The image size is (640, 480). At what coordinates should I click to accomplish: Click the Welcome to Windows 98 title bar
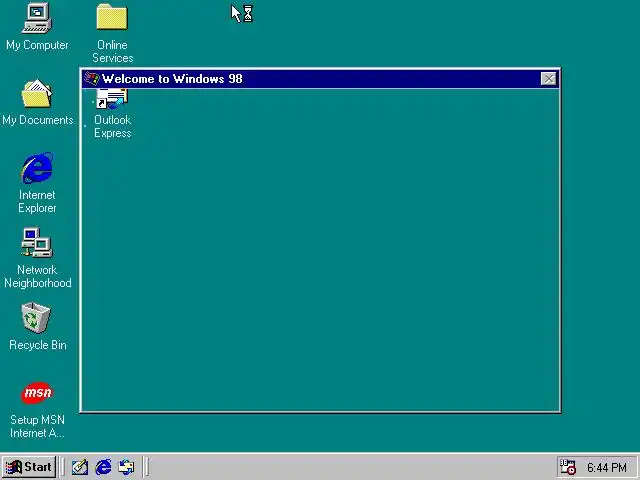pyautogui.click(x=320, y=79)
